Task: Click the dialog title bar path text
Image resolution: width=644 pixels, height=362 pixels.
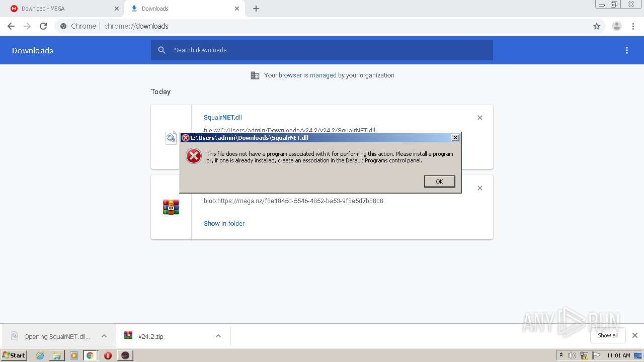Action: [249, 138]
